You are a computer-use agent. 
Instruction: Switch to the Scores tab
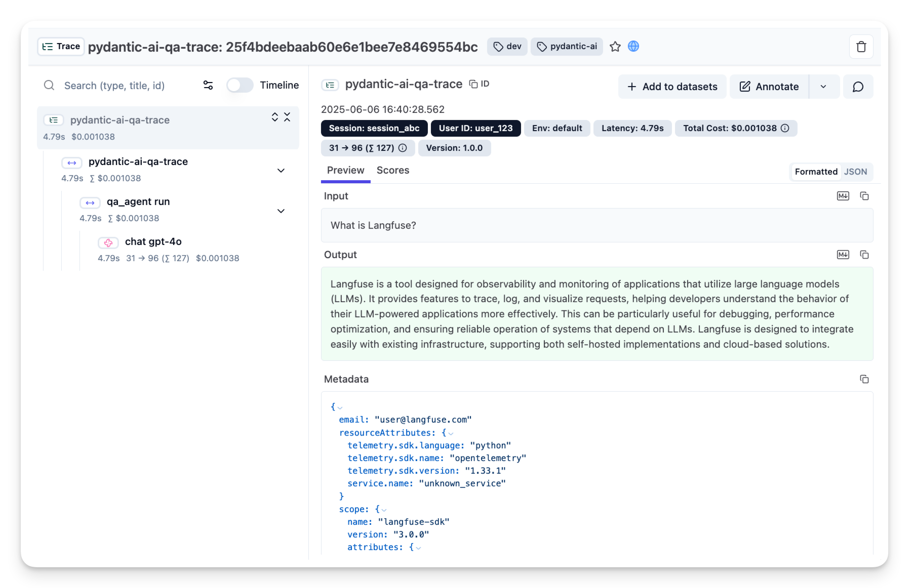[392, 171]
